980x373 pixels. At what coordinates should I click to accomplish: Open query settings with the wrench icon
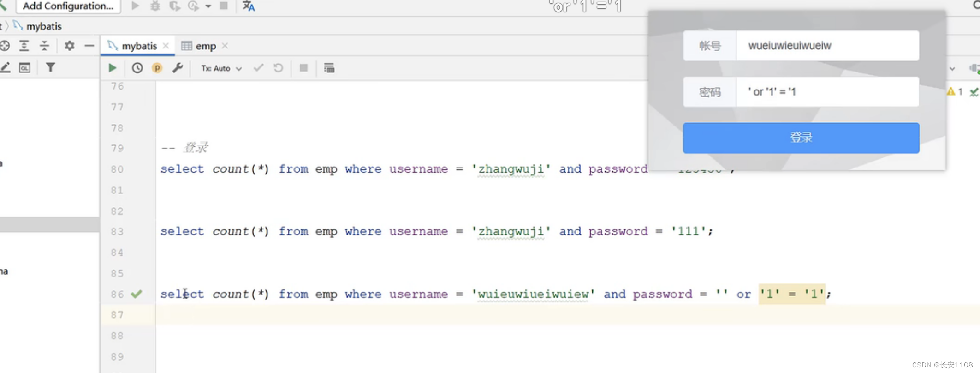click(178, 68)
